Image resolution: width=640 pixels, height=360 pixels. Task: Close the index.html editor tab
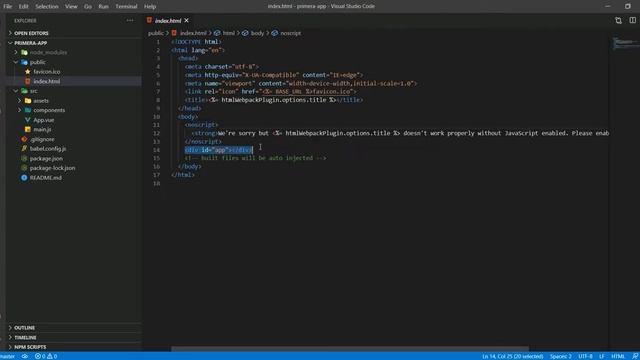click(187, 20)
